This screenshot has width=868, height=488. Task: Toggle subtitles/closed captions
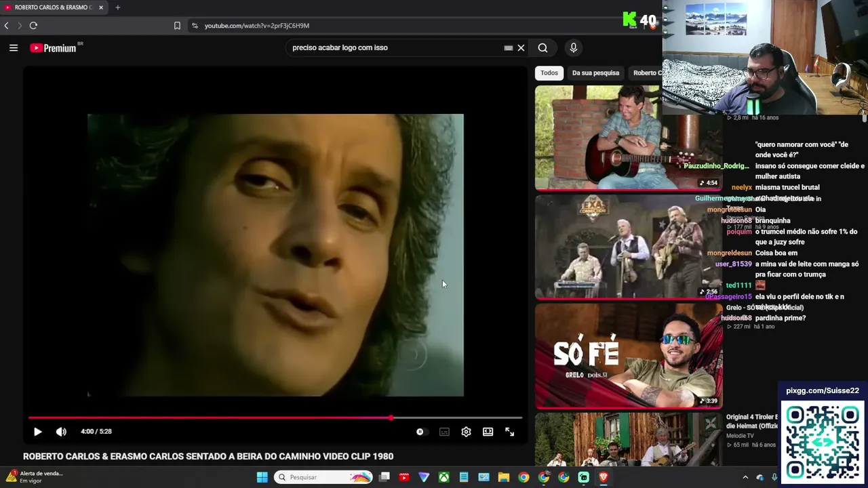[x=444, y=432]
